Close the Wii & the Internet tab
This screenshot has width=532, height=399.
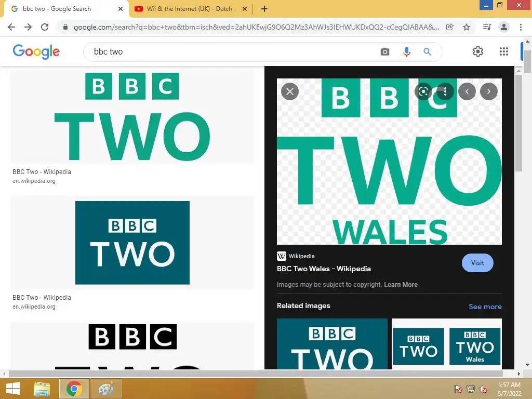245,9
